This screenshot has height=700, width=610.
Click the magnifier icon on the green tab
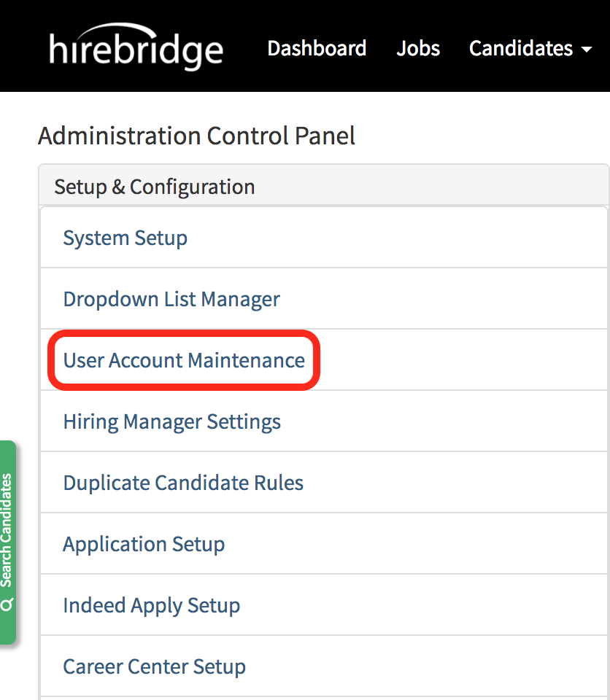[7, 604]
